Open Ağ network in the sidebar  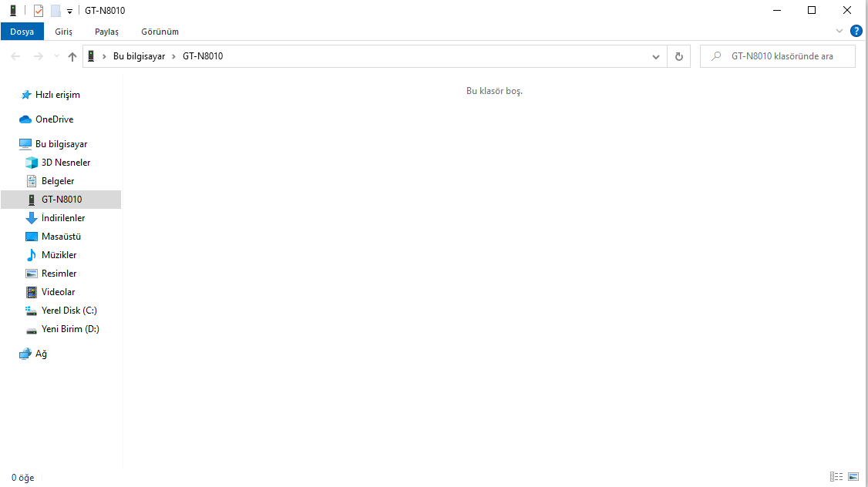click(41, 354)
